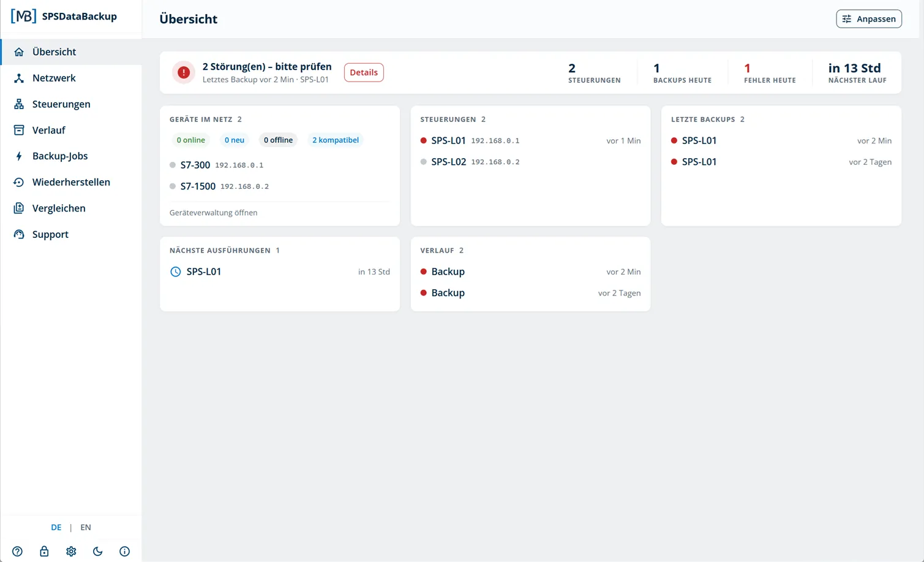Open the Wiederherstellen section

point(71,182)
